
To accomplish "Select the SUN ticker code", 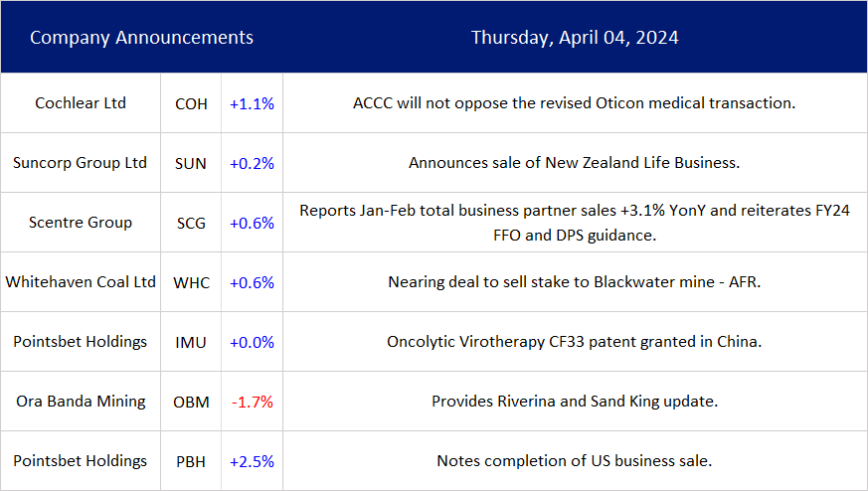I will tap(191, 163).
